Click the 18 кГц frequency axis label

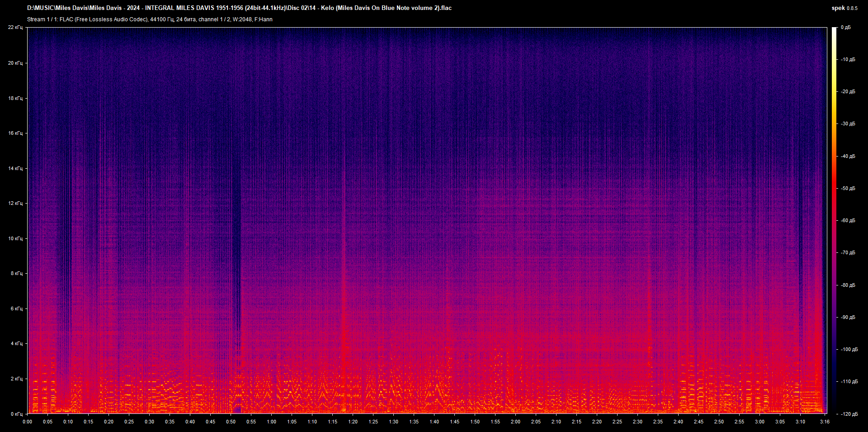point(15,98)
